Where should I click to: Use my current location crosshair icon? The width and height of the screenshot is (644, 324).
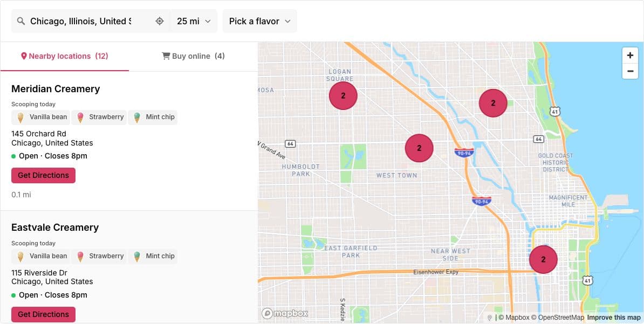(x=160, y=22)
